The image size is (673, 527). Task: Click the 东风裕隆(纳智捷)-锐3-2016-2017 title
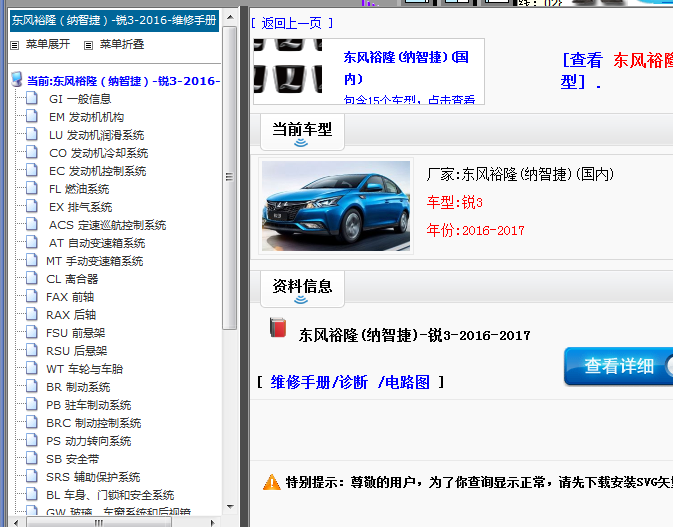pos(415,335)
